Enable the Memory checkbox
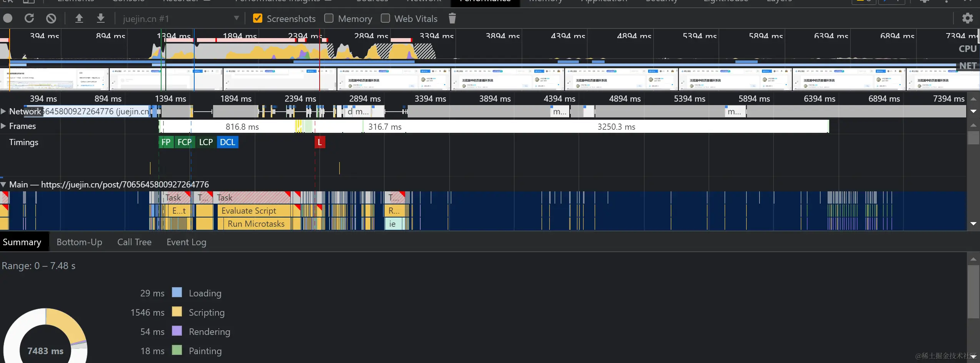980x363 pixels. [329, 18]
